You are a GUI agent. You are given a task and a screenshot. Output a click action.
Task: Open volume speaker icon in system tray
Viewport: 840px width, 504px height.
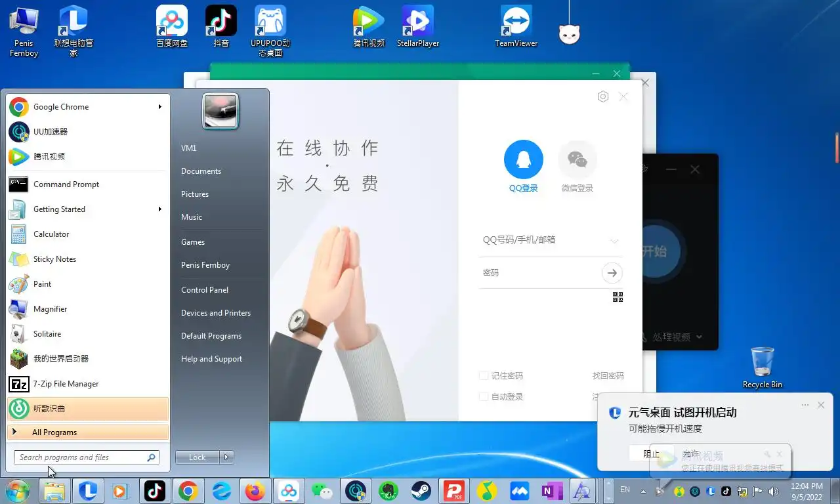click(773, 491)
